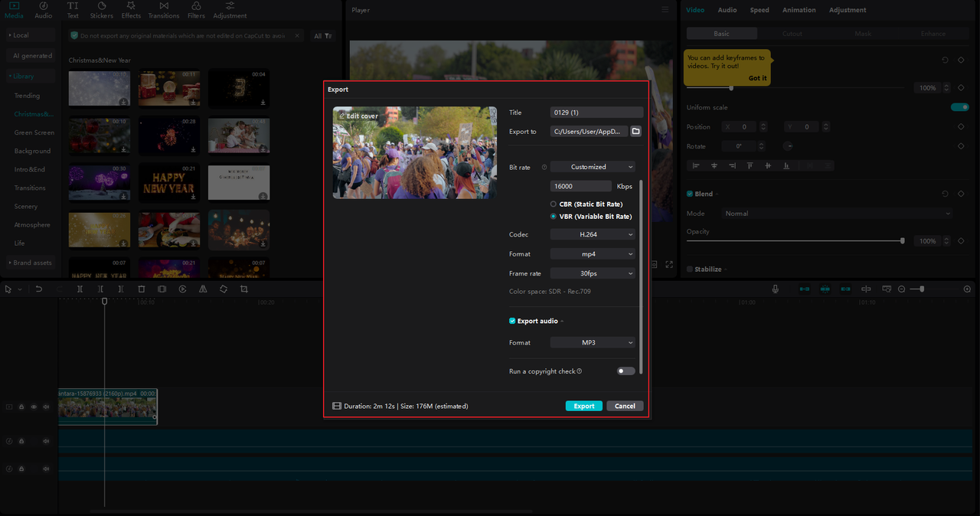Click the split clip icon in timeline toolbar
Viewport: 980px width, 516px height.
click(80, 289)
